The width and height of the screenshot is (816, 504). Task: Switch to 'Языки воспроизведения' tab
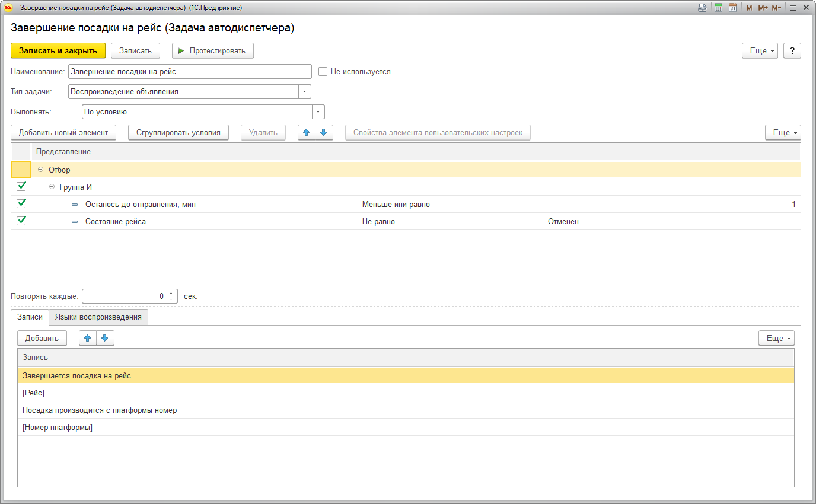pos(98,317)
